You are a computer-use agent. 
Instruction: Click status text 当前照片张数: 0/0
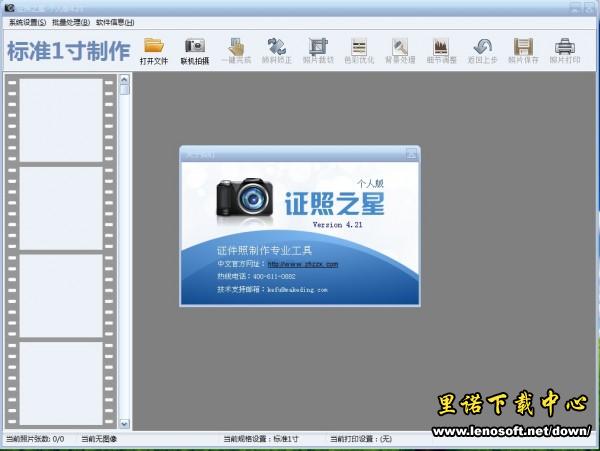35,439
